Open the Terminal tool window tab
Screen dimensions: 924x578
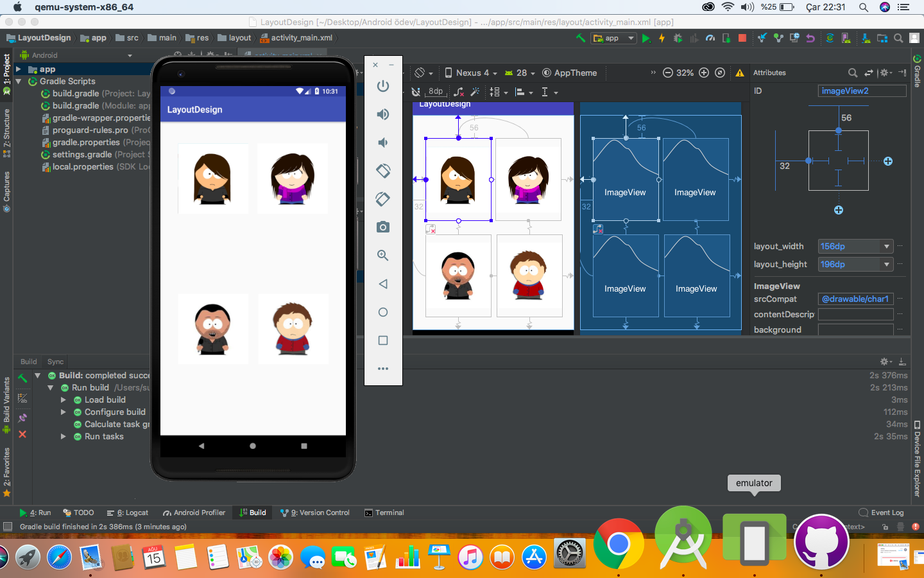tap(384, 512)
